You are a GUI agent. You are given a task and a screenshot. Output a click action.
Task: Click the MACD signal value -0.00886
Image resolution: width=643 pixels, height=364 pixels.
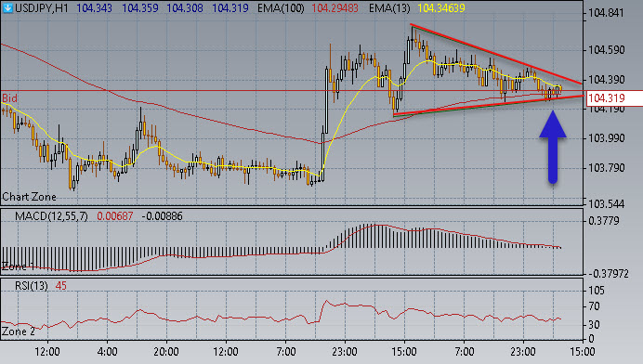pyautogui.click(x=162, y=216)
